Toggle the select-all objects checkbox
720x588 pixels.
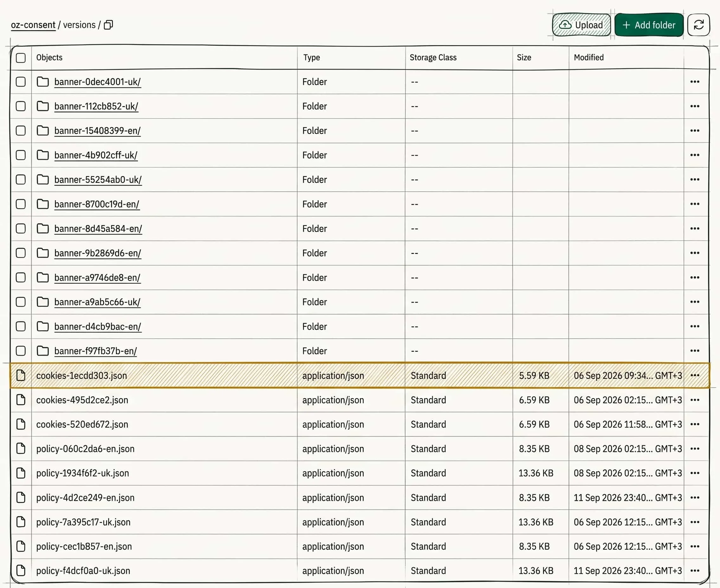21,58
